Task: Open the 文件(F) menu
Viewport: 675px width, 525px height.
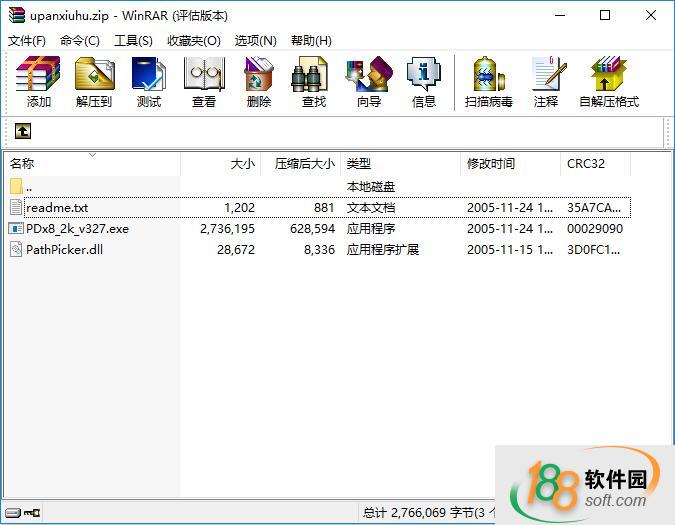Action: coord(27,40)
